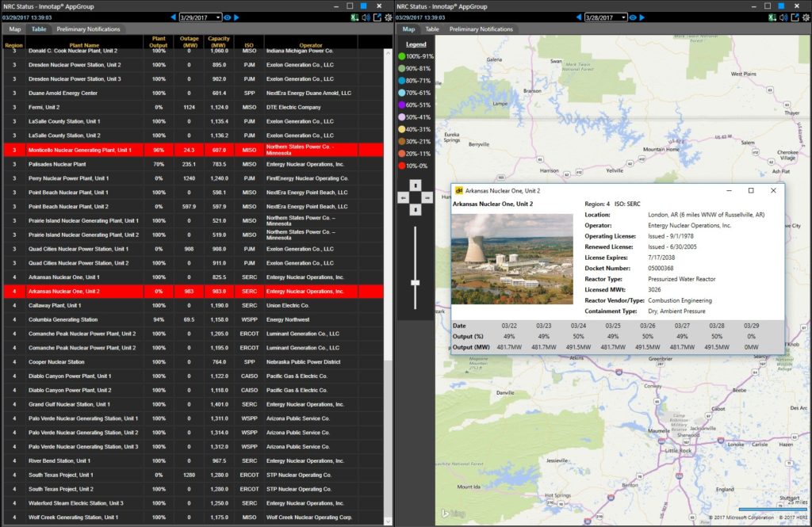This screenshot has width=812, height=527.
Task: Click red 10%-0% legend swatch
Action: coord(402,166)
